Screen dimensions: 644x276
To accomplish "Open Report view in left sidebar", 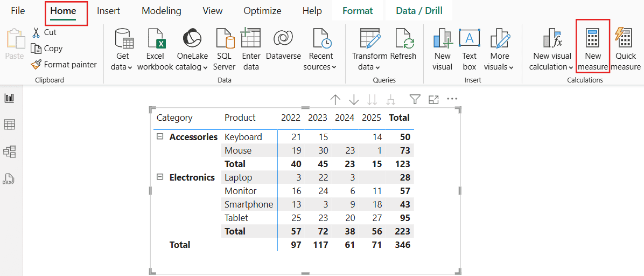I will coord(9,98).
